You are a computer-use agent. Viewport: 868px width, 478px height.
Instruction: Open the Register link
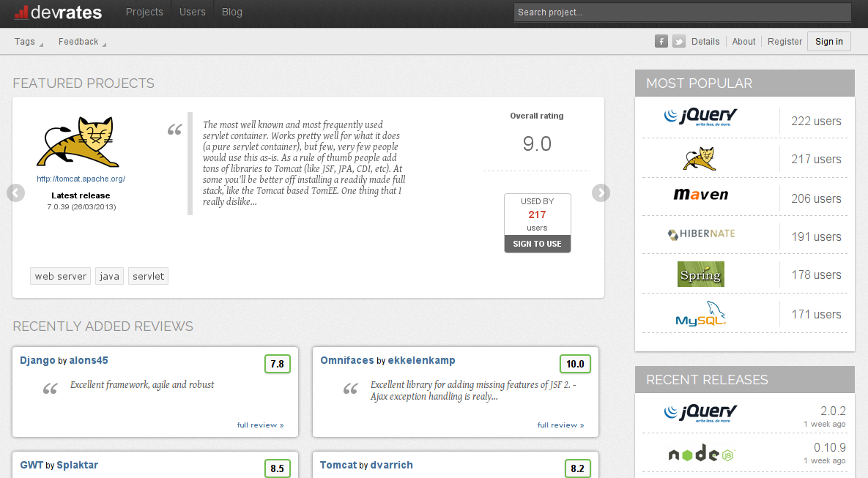tap(784, 42)
